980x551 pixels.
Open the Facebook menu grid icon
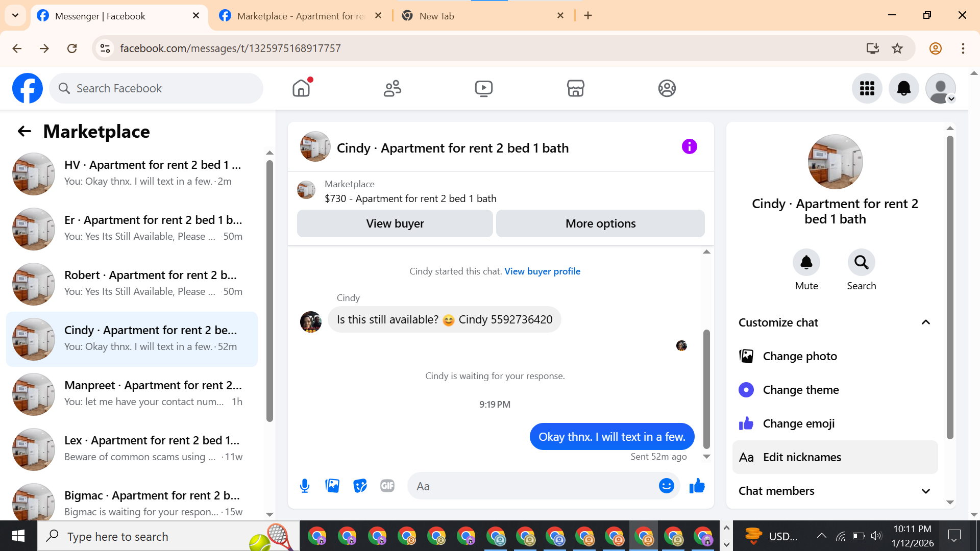[x=867, y=88]
